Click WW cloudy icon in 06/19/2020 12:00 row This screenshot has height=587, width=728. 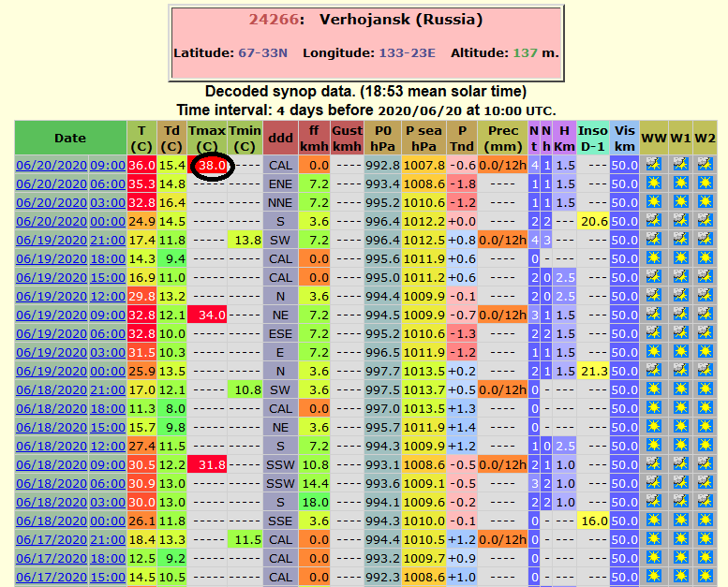(654, 295)
